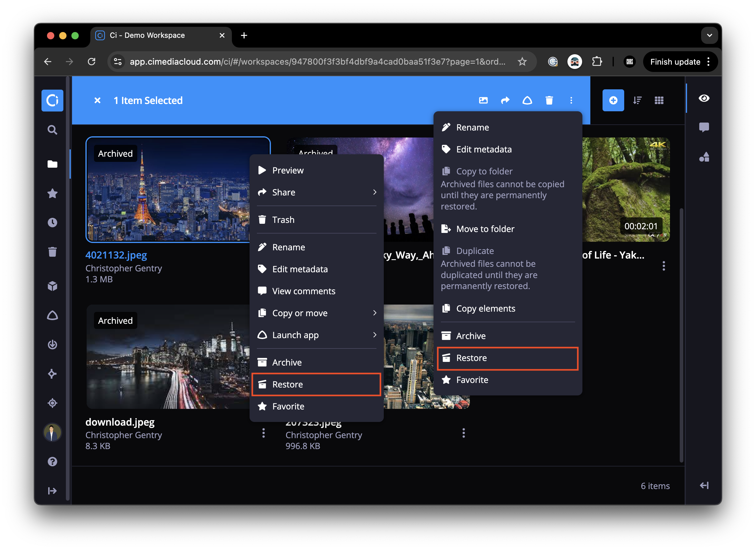
Task: Open the help question mark icon
Action: (x=52, y=462)
